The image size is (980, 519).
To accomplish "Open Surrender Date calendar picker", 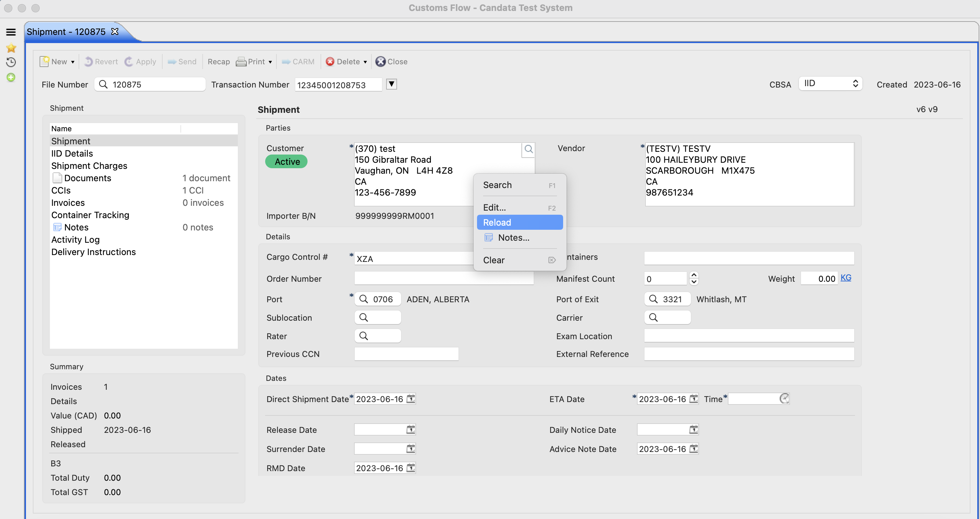I will point(411,449).
